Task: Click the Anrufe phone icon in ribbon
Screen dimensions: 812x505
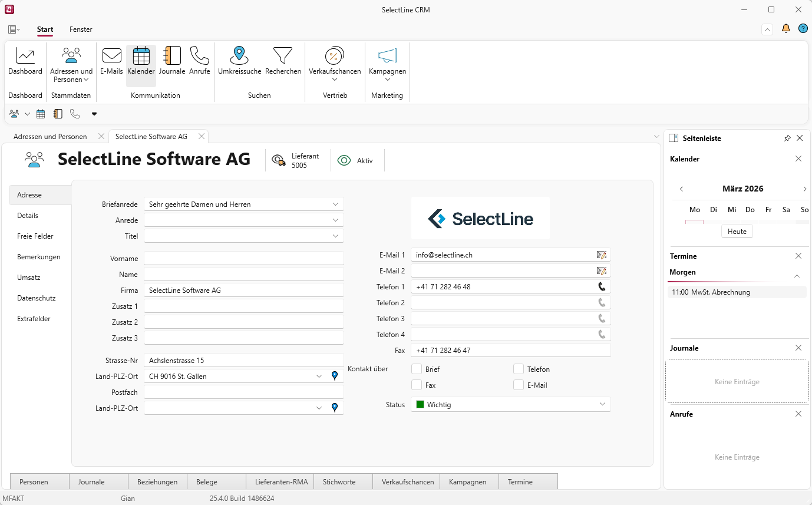Action: [x=199, y=61]
